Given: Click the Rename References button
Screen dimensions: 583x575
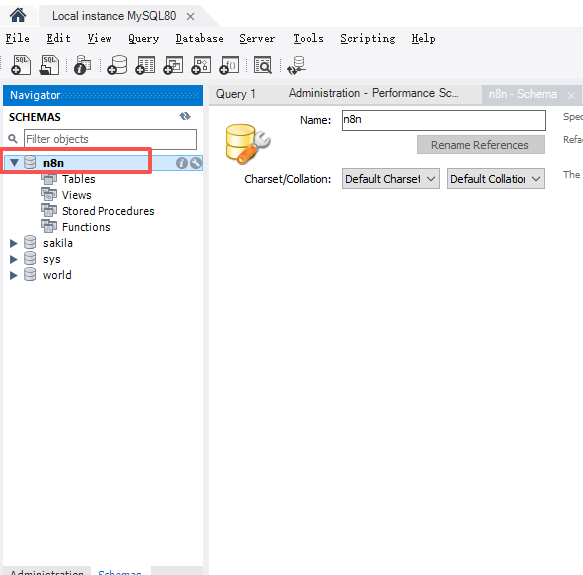Looking at the screenshot, I should tap(481, 145).
